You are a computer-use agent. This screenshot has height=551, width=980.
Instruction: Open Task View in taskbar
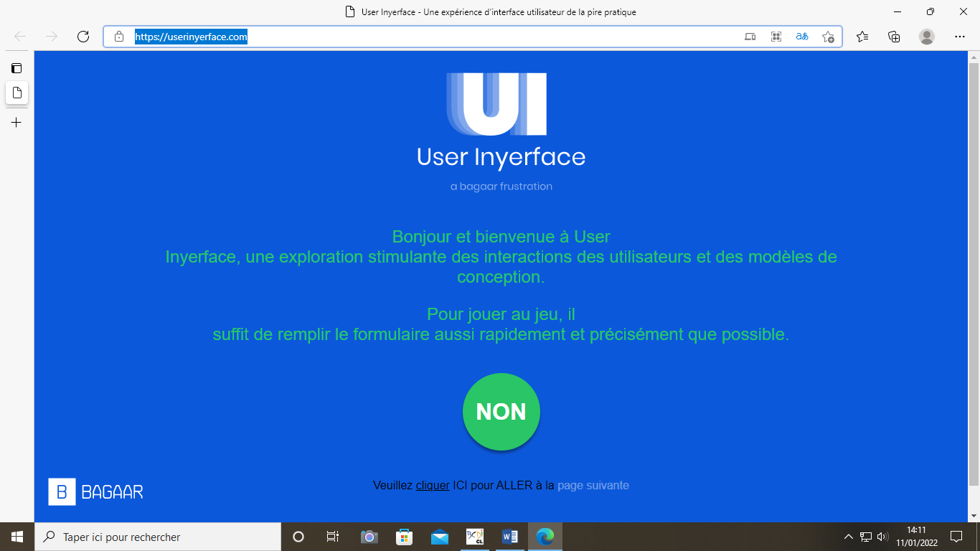click(333, 537)
